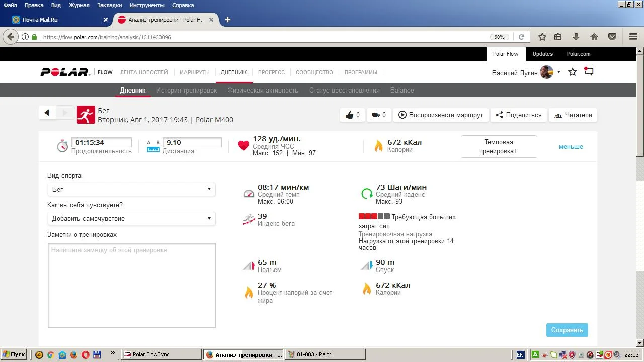644x362 pixels.
Task: Click the Polar favorites star icon
Action: [573, 72]
